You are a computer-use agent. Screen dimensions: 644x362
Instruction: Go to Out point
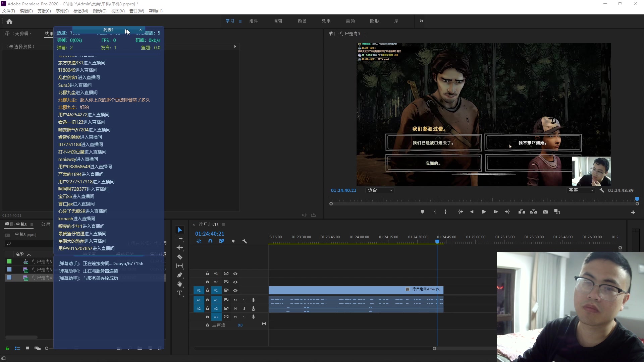tap(507, 212)
